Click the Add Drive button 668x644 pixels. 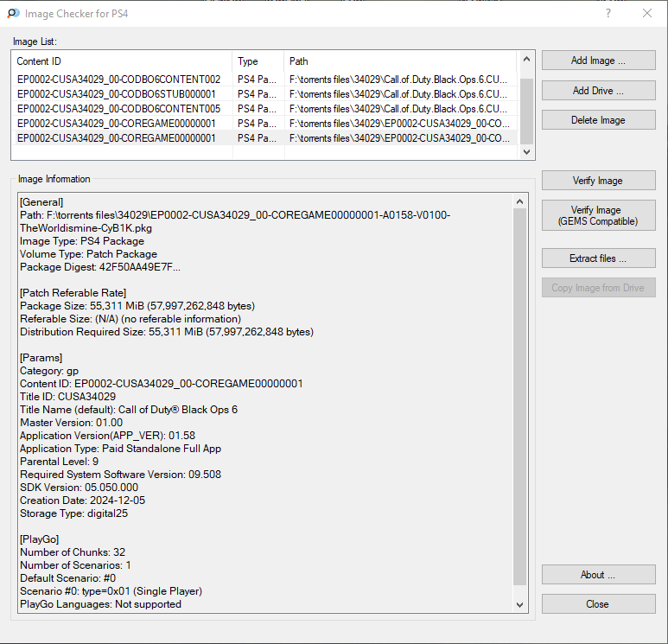coord(598,91)
